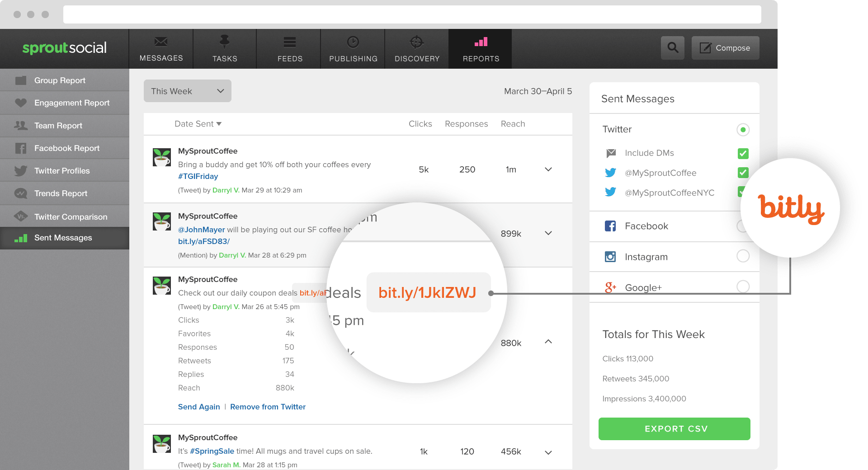Viewport: 868px width, 470px height.
Task: Click the Send Again link
Action: tap(199, 407)
